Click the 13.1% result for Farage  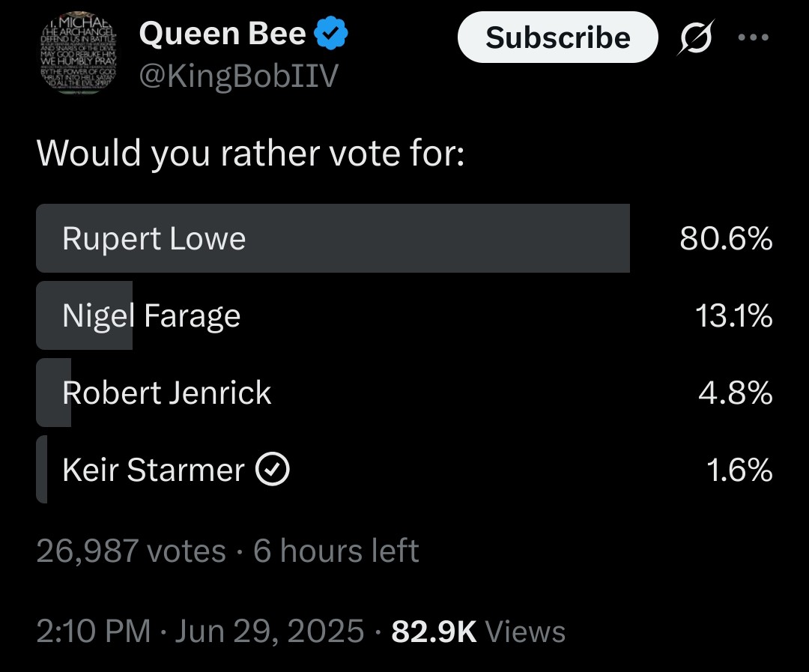733,315
